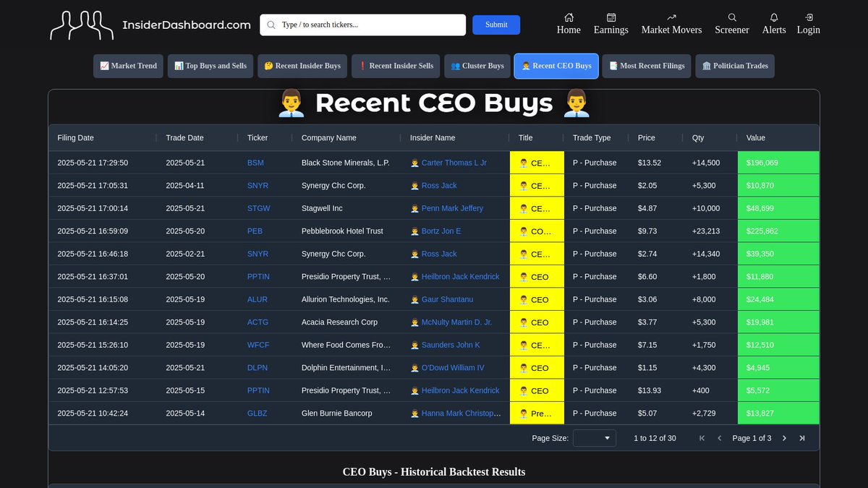Jump to last page of table

click(x=801, y=438)
